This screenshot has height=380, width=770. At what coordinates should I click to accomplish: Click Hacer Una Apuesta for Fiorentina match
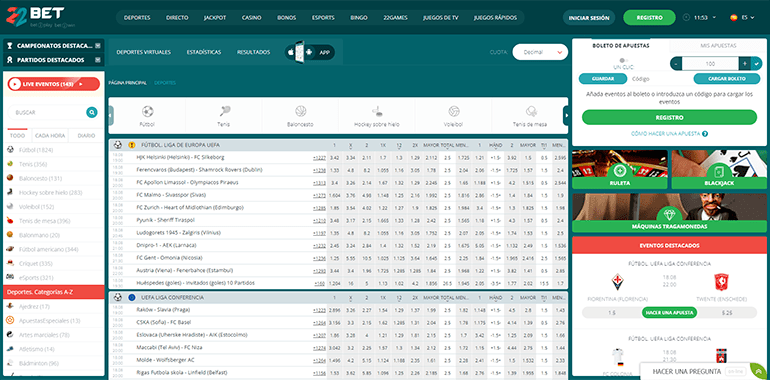(x=669, y=313)
